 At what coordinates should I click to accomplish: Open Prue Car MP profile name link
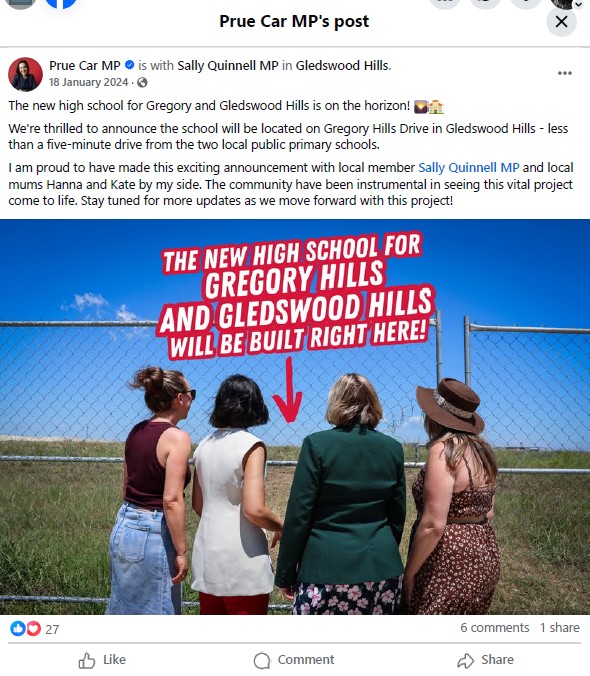coord(84,66)
